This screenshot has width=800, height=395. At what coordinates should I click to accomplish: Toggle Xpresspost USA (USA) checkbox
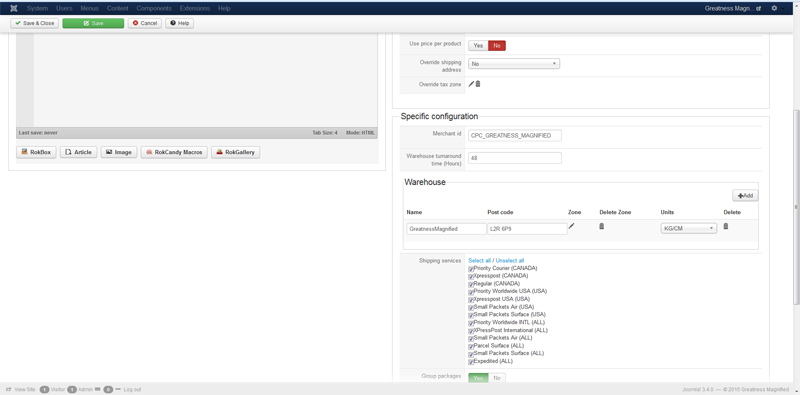tap(471, 300)
